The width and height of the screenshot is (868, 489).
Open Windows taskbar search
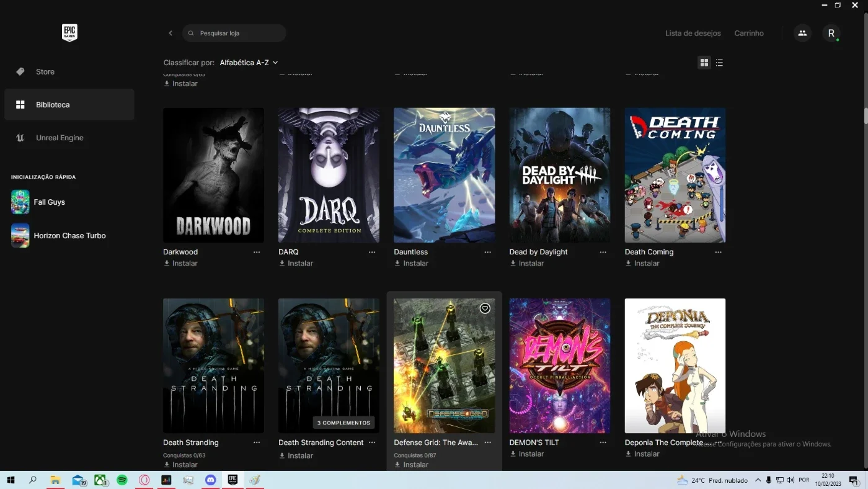(x=33, y=480)
